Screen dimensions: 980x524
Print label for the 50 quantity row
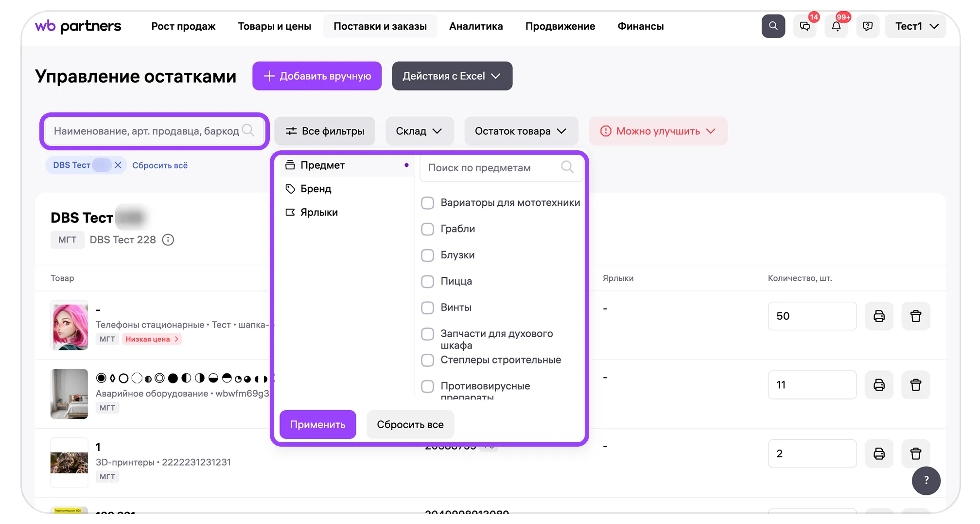879,316
